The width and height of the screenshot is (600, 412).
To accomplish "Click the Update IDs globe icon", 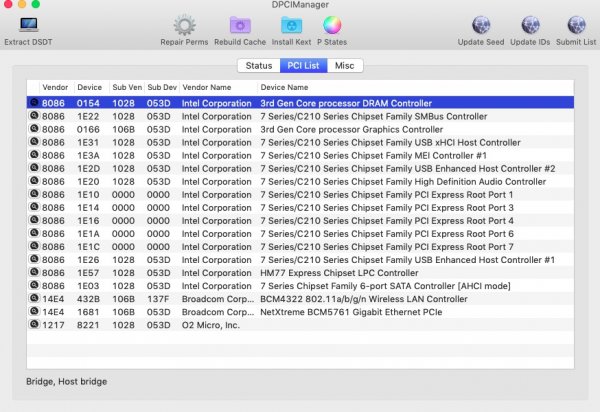I will pos(530,25).
